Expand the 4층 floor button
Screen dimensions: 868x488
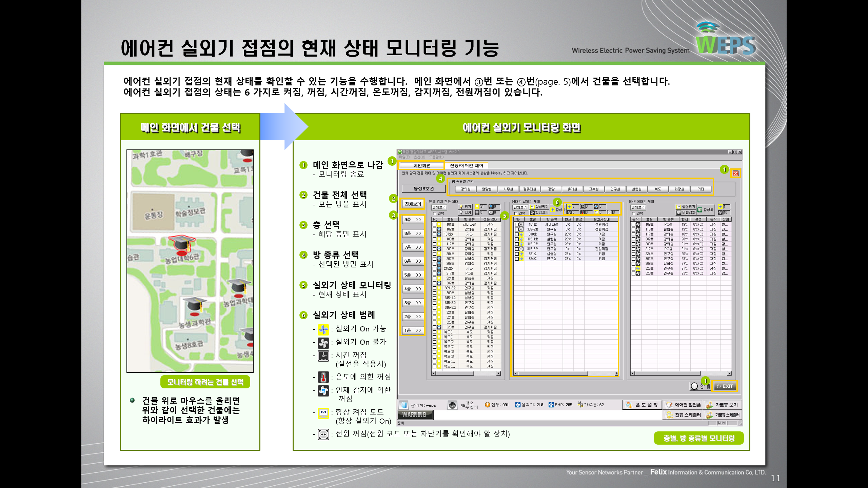click(x=413, y=289)
